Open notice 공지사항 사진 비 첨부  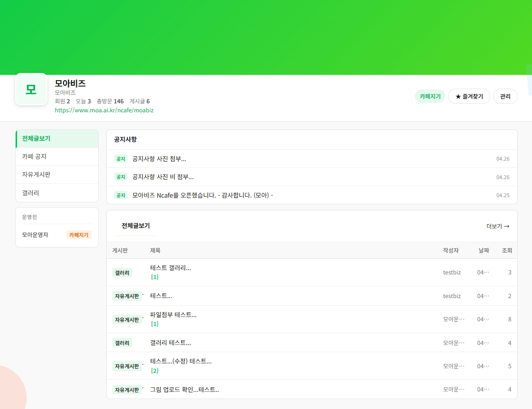coord(163,177)
